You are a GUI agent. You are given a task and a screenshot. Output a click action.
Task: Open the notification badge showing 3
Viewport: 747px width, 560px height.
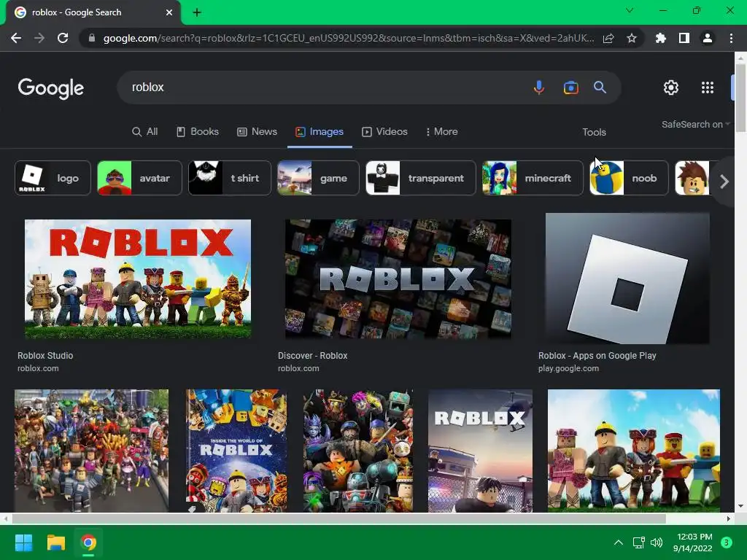727,542
